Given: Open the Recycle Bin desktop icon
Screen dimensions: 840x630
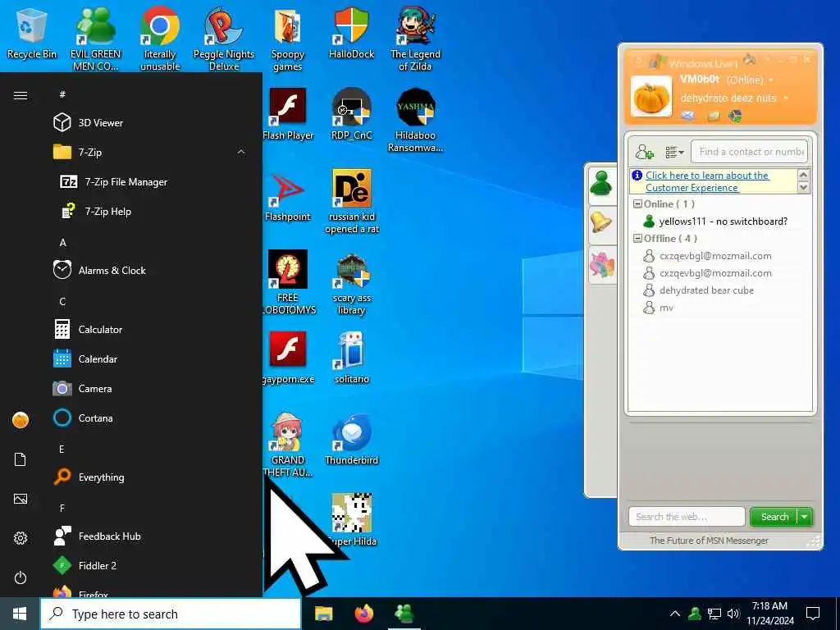Looking at the screenshot, I should pyautogui.click(x=32, y=33).
